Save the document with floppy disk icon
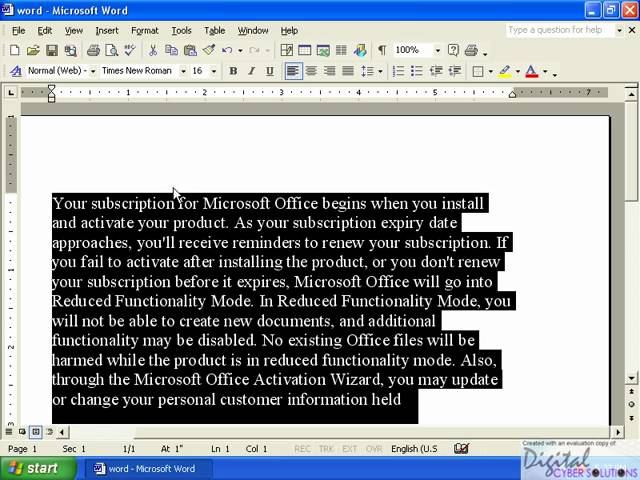Screen dimensions: 640x480 click(x=51, y=50)
